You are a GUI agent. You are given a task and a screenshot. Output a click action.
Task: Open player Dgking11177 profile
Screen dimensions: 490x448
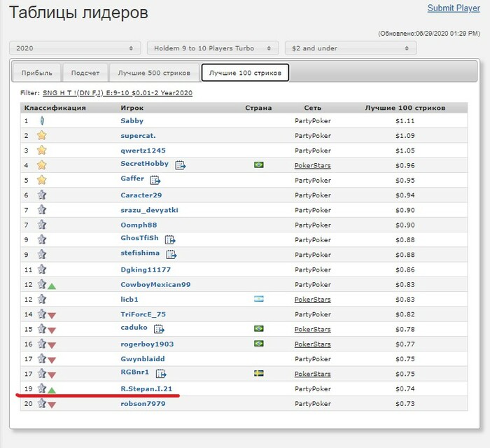146,269
